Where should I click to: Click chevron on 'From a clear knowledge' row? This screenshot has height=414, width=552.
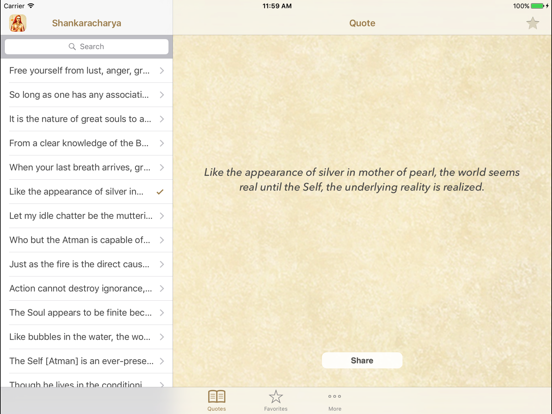pyautogui.click(x=162, y=143)
